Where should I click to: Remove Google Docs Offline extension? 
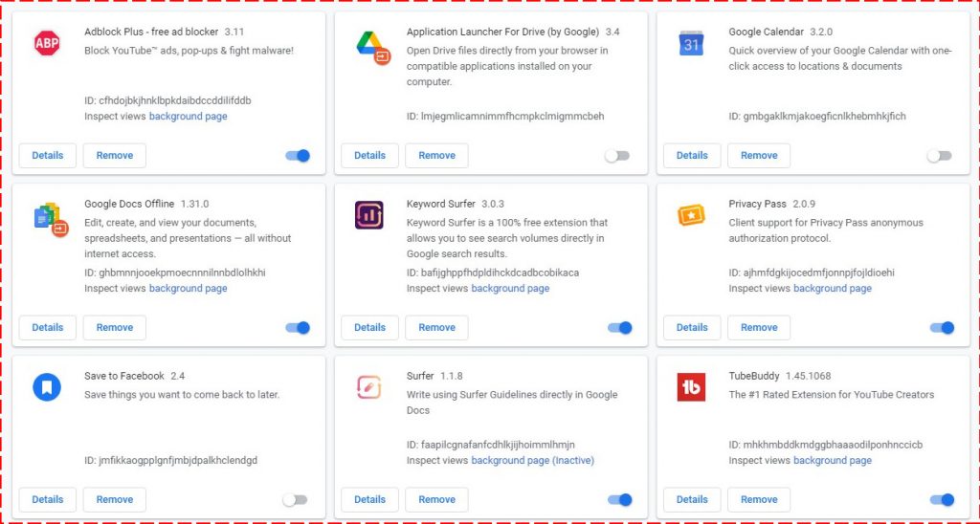[x=115, y=327]
